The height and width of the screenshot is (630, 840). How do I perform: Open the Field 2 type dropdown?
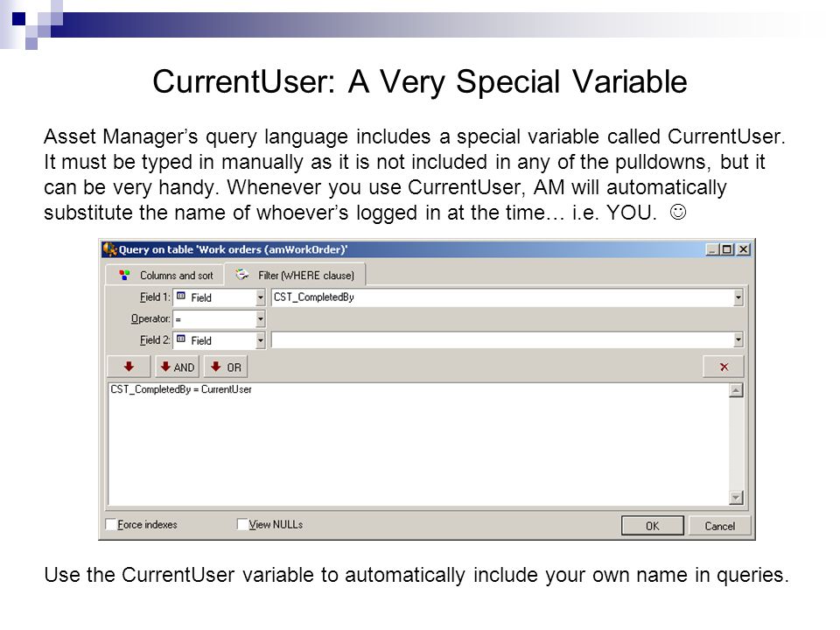pyautogui.click(x=261, y=340)
